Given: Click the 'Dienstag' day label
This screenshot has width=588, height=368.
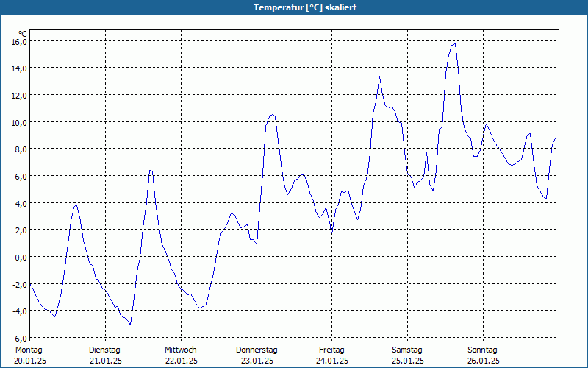Looking at the screenshot, I should pos(104,350).
